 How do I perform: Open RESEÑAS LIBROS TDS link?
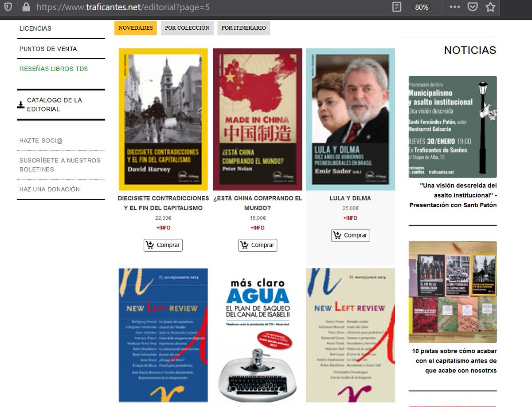54,69
